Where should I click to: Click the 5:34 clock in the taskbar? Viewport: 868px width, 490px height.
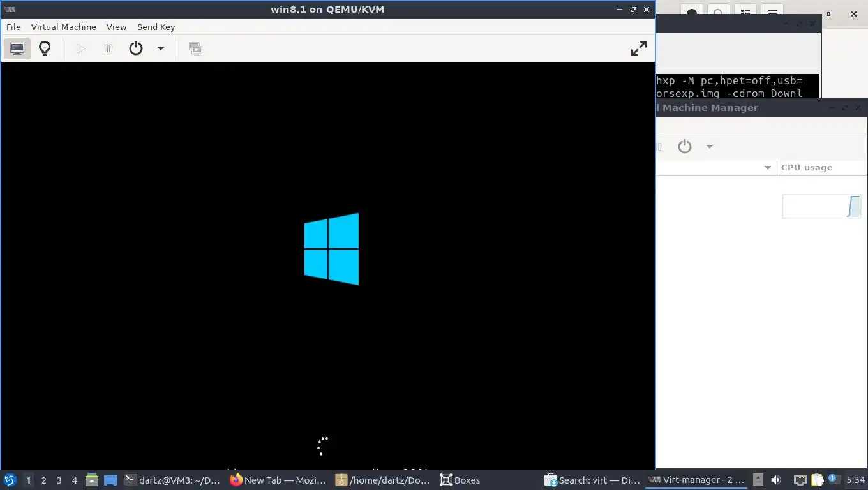(x=855, y=480)
